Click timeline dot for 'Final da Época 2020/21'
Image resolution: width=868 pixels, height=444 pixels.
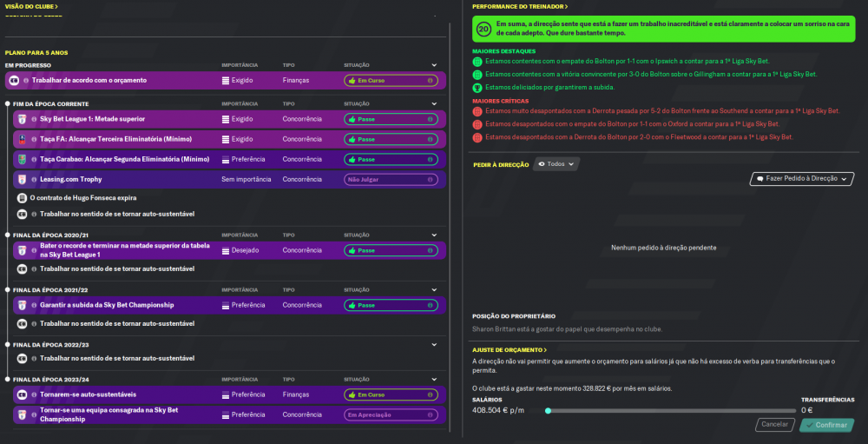coord(7,235)
